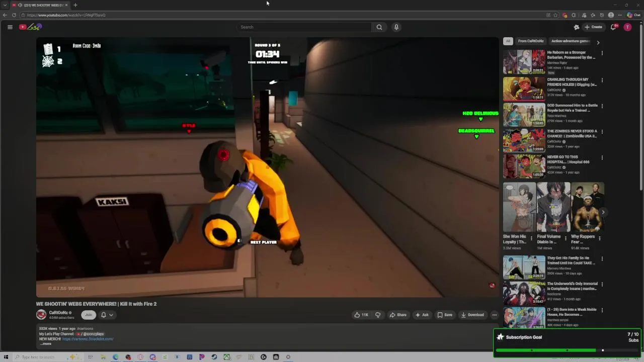The height and width of the screenshot is (362, 644).
Task: Open a new browser tab
Action: tap(75, 5)
